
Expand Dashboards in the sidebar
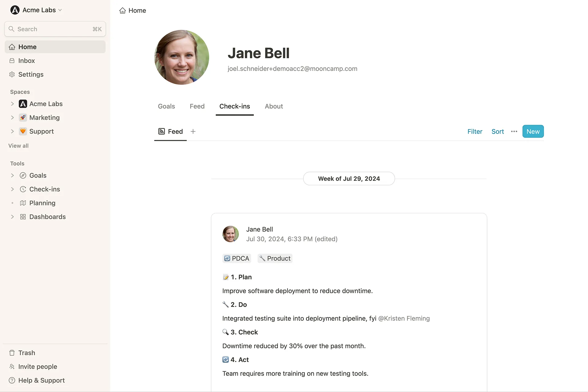[12, 217]
